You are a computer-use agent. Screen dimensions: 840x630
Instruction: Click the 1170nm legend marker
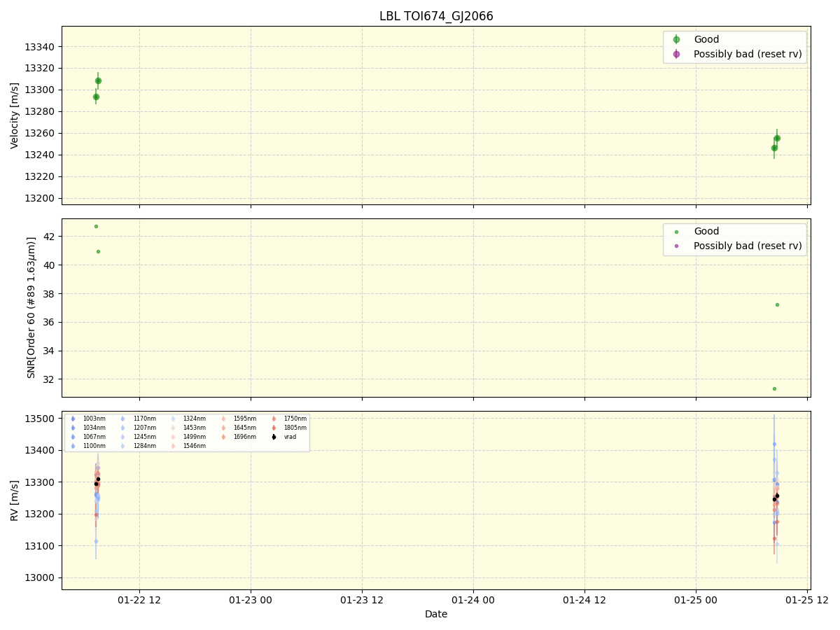(x=123, y=419)
